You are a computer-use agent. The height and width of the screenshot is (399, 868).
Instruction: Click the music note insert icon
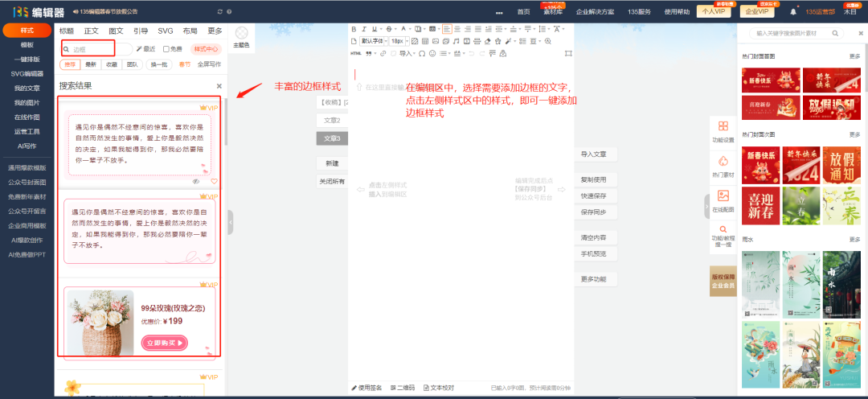pos(456,41)
